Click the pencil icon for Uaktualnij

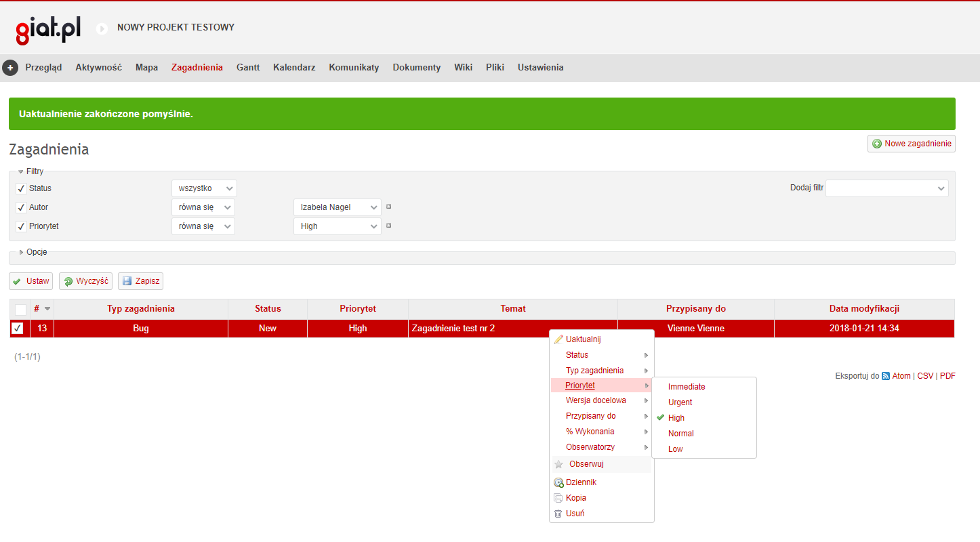click(558, 339)
